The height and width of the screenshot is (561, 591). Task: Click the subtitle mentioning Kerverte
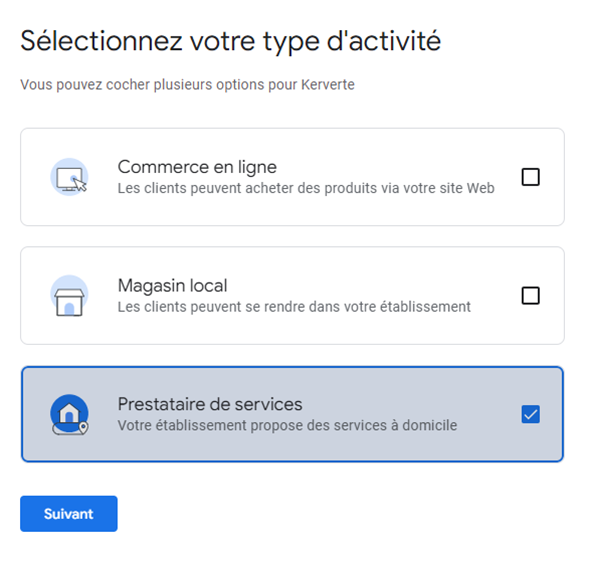point(187,84)
